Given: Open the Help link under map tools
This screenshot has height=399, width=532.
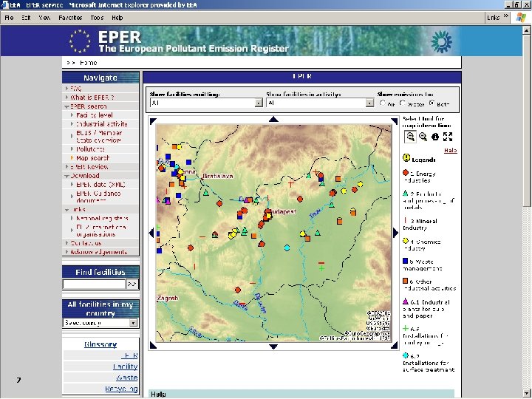Looking at the screenshot, I should tap(450, 150).
